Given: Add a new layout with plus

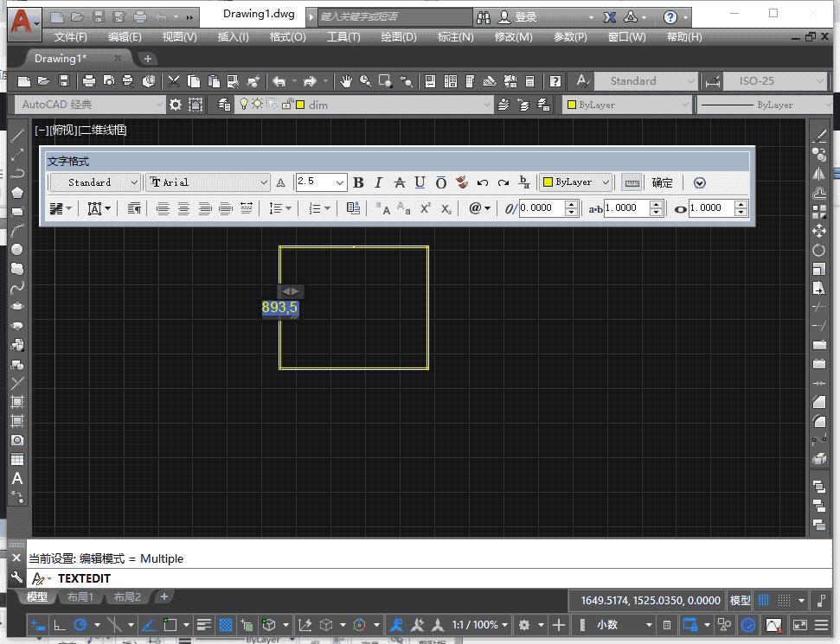Looking at the screenshot, I should click(x=164, y=596).
